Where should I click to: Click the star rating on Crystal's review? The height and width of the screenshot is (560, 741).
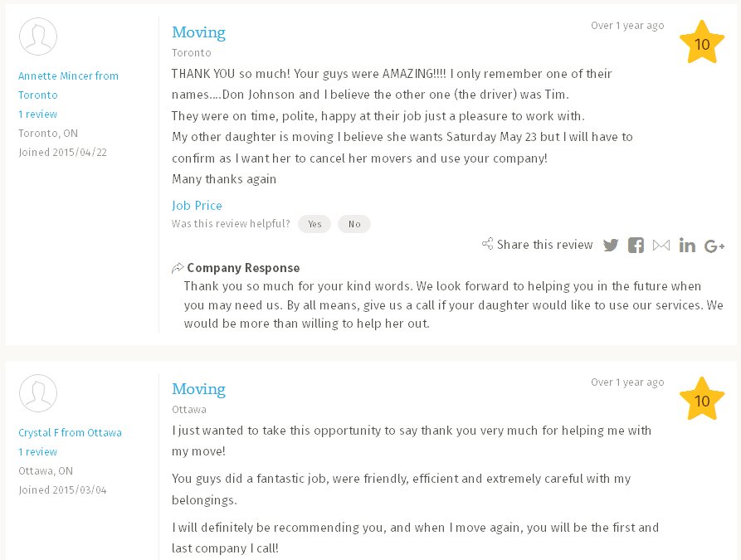tap(701, 400)
